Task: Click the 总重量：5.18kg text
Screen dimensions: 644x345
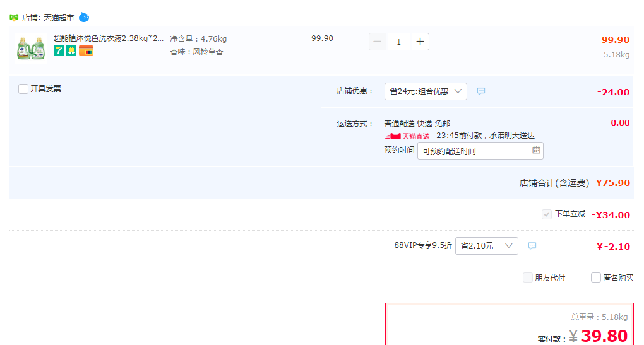Action: pos(599,317)
